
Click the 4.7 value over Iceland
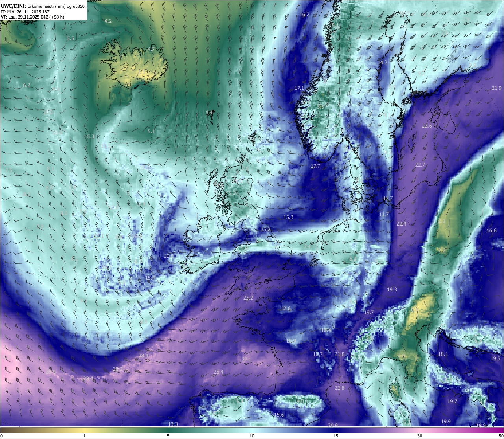pyautogui.click(x=151, y=49)
